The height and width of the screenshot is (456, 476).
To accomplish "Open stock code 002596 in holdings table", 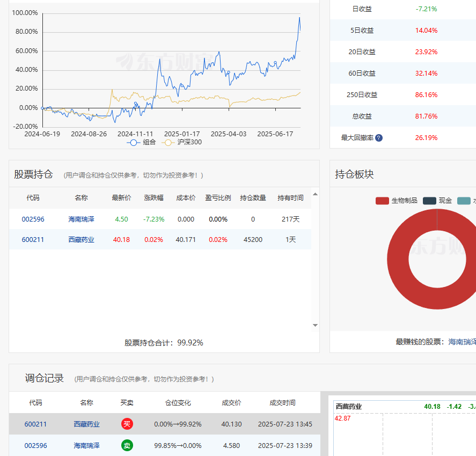I will point(33,219).
